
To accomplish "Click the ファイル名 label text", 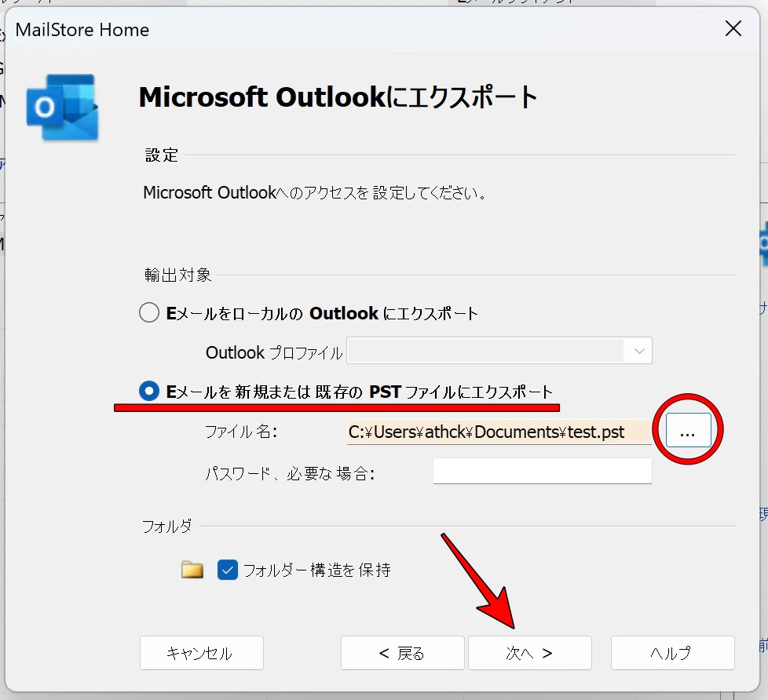I will (x=241, y=432).
